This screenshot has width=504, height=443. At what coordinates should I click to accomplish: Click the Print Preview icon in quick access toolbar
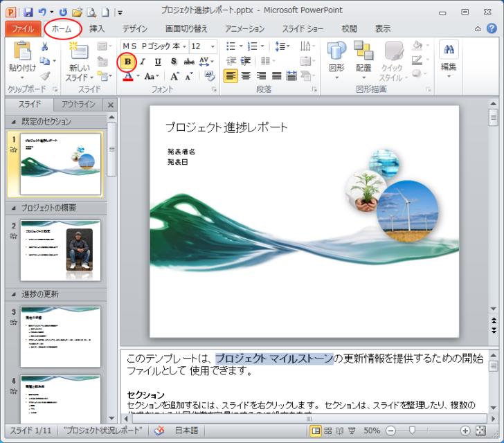click(91, 12)
